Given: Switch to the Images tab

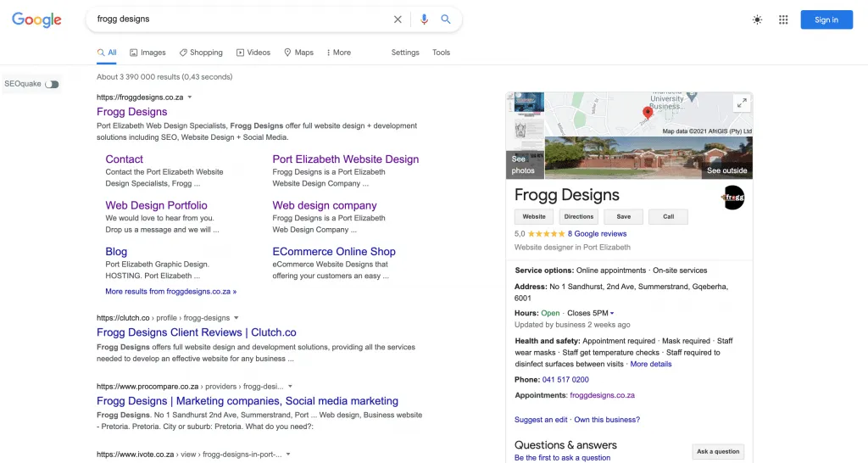Looking at the screenshot, I should [147, 53].
